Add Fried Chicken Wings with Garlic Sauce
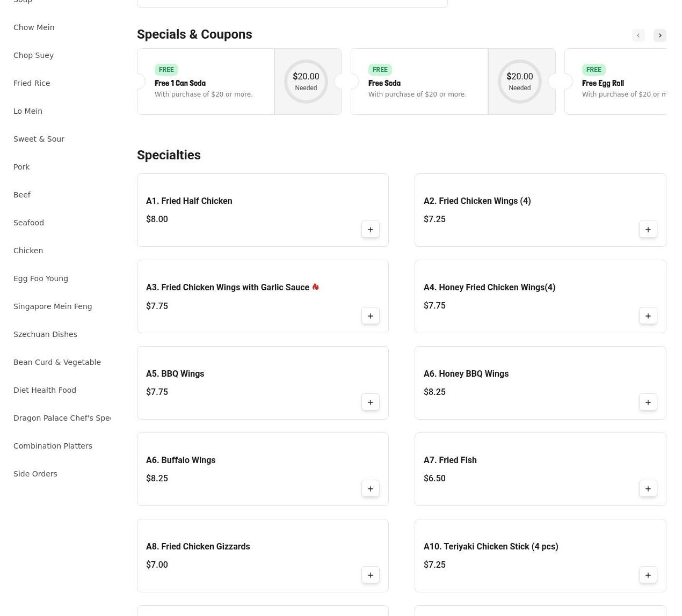The image size is (682, 616). (370, 316)
